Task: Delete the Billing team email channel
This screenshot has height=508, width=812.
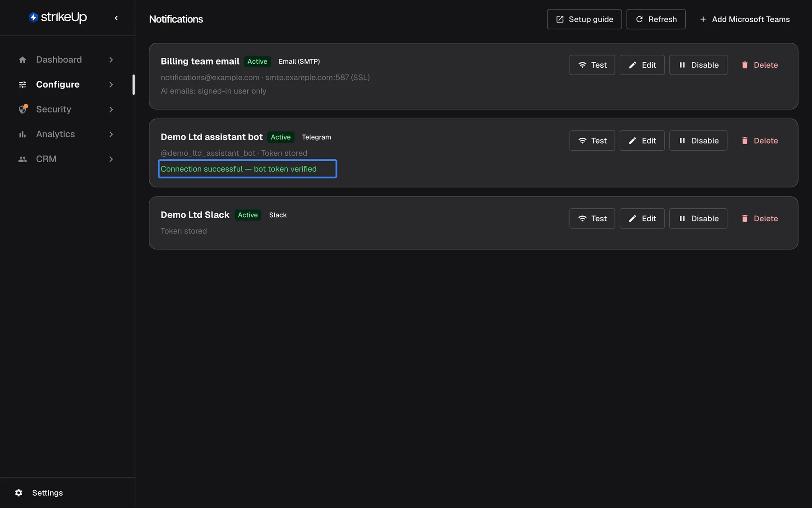Action: (x=760, y=65)
